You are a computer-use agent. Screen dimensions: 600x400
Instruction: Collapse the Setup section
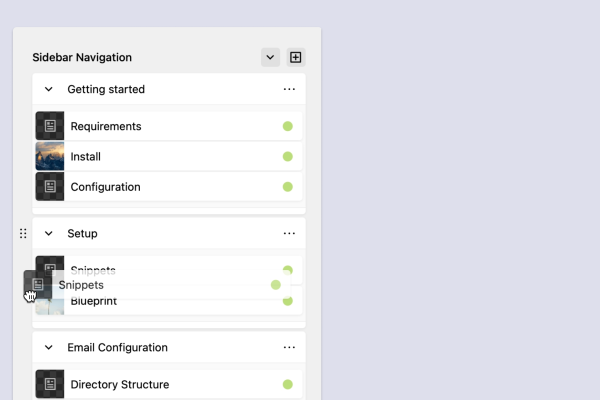click(49, 233)
